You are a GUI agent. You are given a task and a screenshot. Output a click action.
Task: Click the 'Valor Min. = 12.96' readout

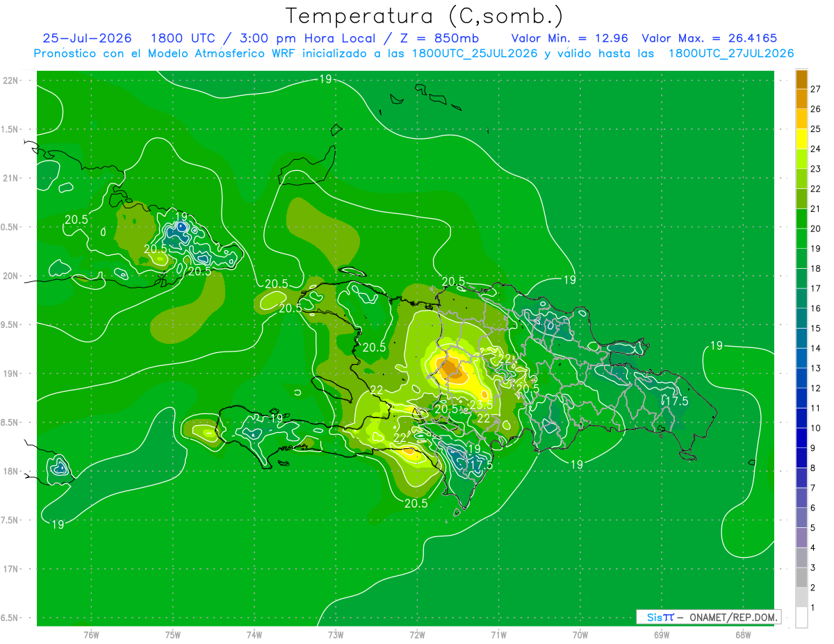[x=571, y=38]
